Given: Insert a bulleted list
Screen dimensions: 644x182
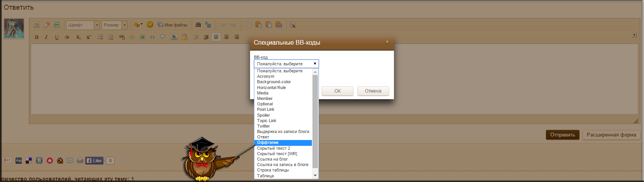Looking at the screenshot, I should pyautogui.click(x=100, y=37).
